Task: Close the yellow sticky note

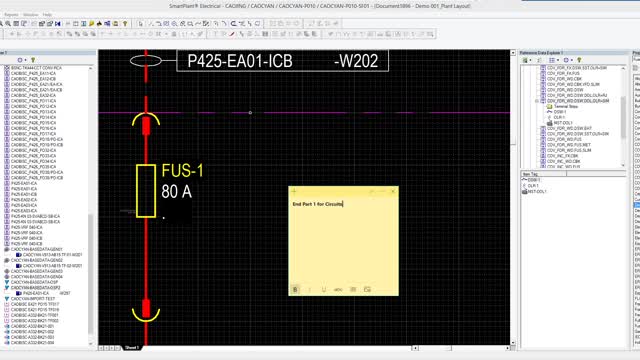Action: [393, 191]
